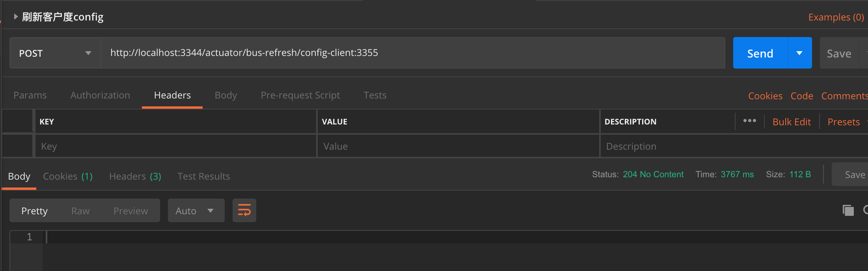The height and width of the screenshot is (271, 868).
Task: Open the three-dots column options menu
Action: coord(749,121)
